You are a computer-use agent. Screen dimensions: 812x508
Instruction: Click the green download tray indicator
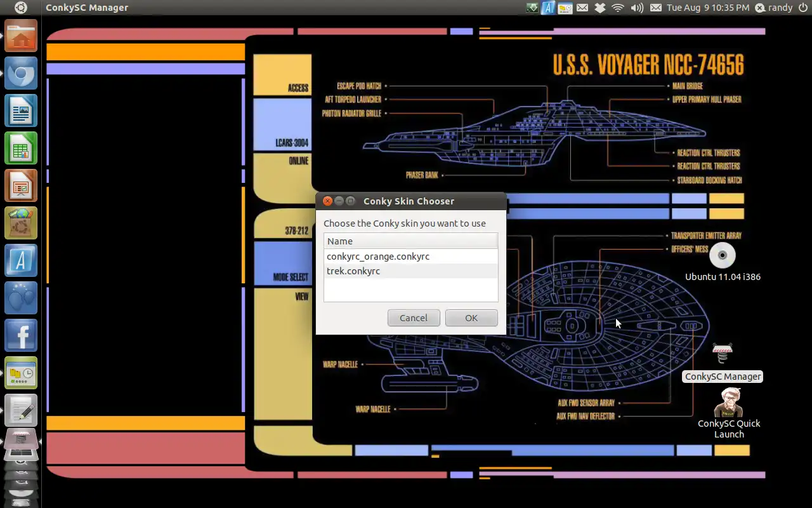click(532, 8)
